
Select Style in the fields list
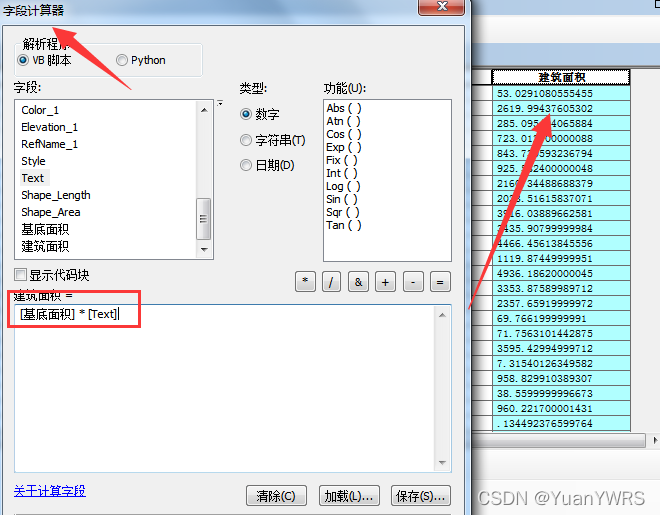tap(33, 161)
